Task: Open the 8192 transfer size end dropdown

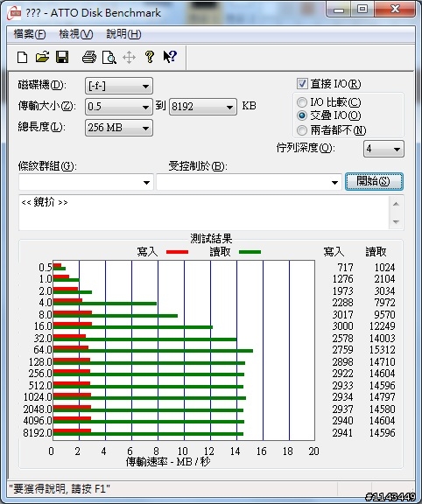Action: [x=203, y=107]
